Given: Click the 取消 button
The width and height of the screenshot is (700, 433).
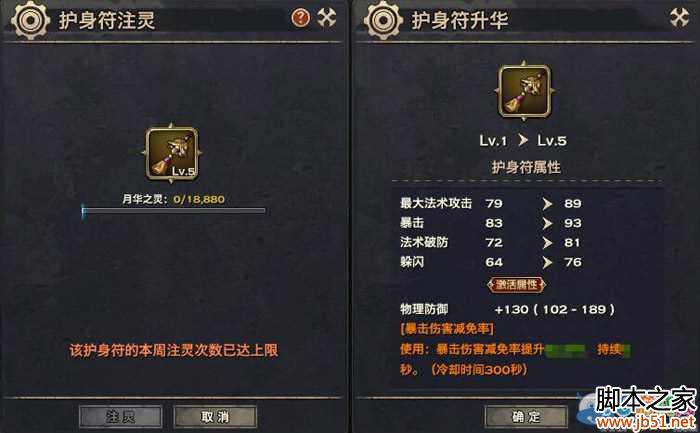Looking at the screenshot, I should point(215,416).
